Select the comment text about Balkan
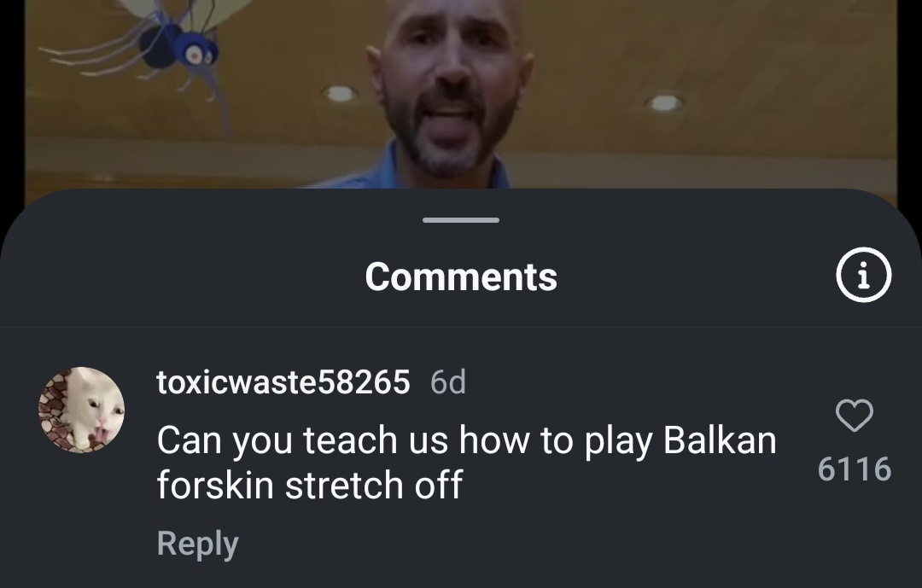Viewport: 922px width, 588px height. tap(466, 463)
